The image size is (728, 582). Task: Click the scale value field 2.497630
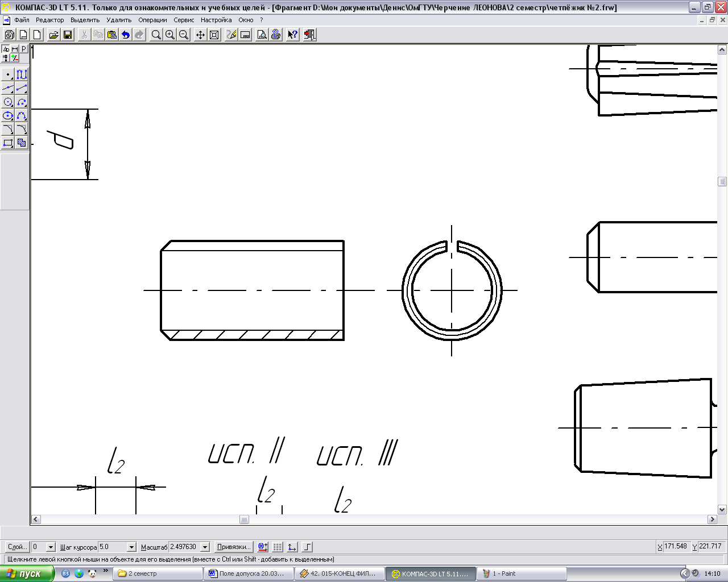[185, 547]
